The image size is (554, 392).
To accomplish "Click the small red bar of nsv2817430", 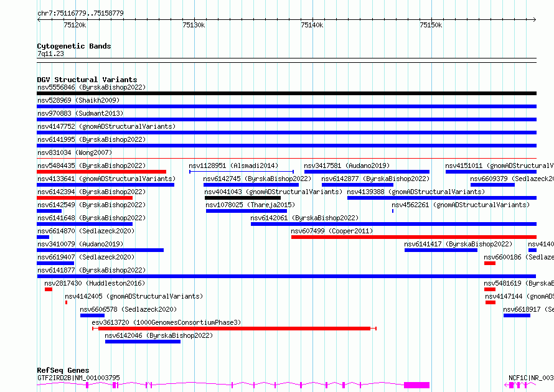I will coord(49,289).
